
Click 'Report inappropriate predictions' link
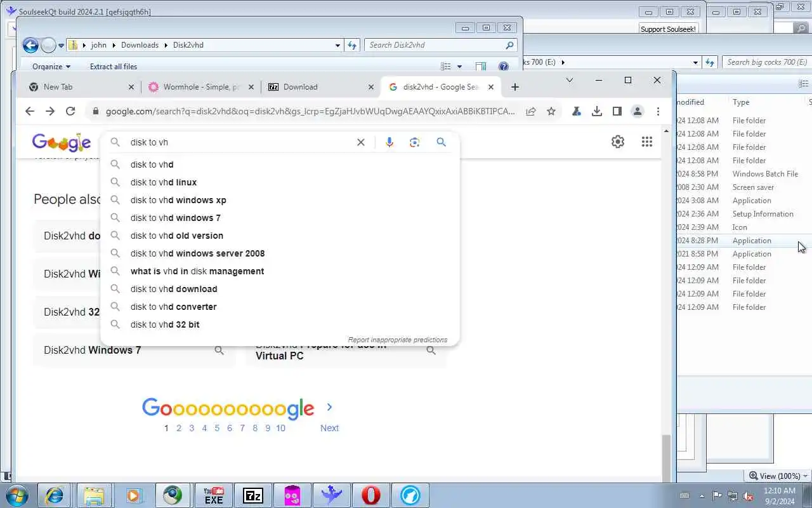[398, 340]
